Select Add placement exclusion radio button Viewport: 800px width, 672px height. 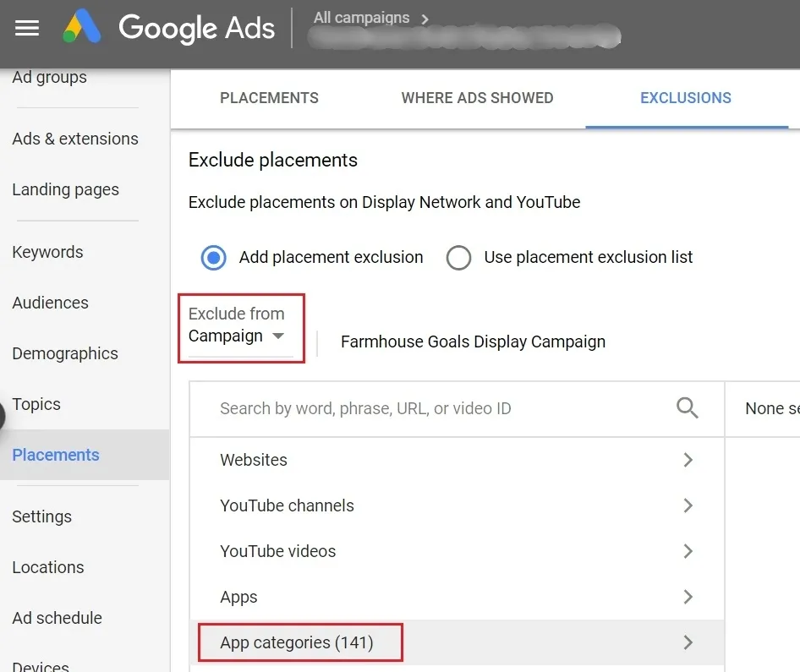(x=213, y=258)
